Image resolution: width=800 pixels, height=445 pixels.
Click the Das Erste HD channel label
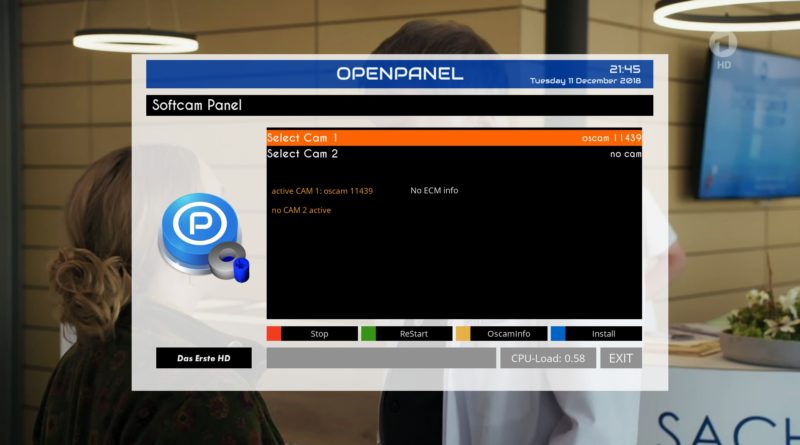pos(204,358)
